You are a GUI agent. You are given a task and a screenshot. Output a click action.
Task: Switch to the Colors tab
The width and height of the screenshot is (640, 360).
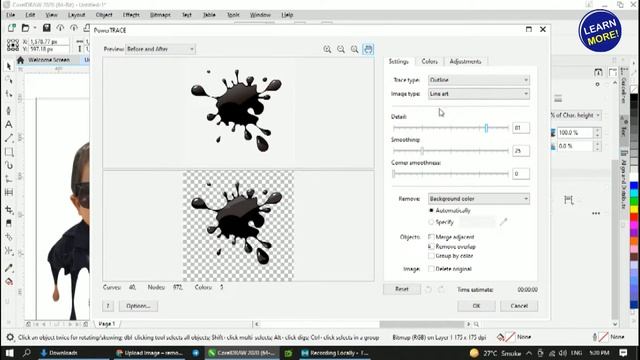[429, 61]
